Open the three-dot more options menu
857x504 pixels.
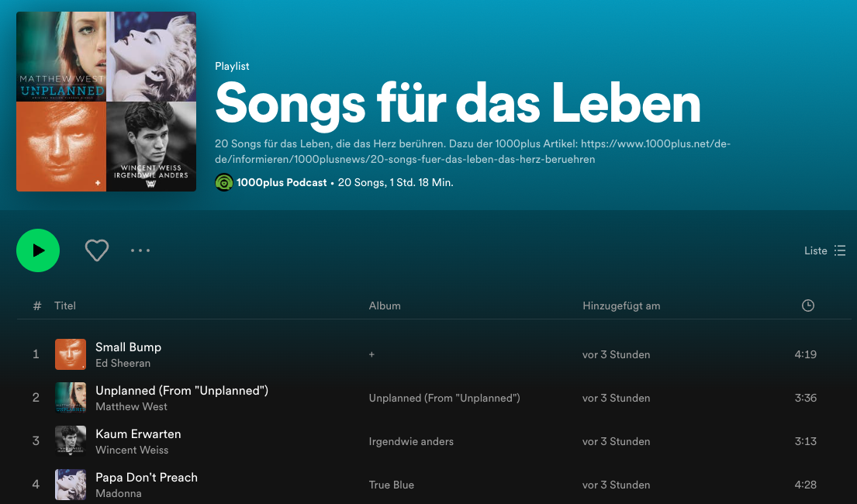point(140,250)
